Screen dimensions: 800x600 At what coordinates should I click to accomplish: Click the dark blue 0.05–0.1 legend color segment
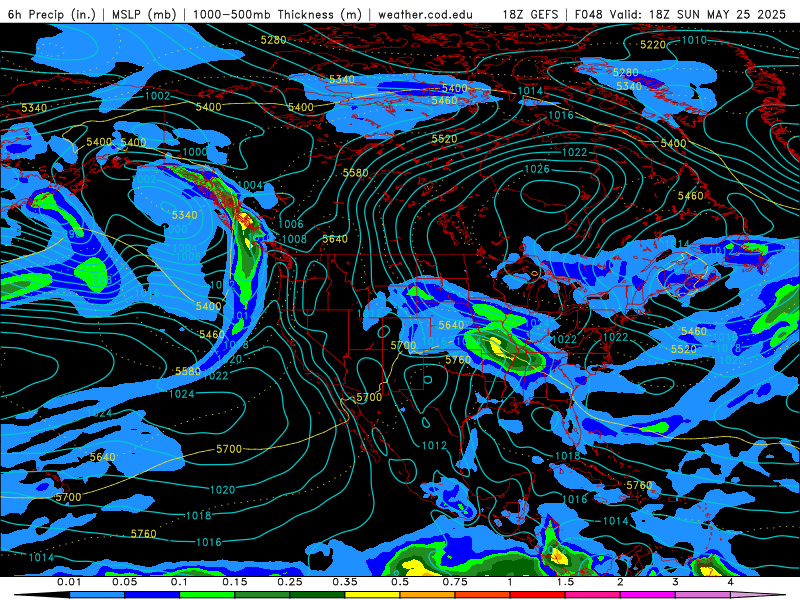[x=152, y=595]
